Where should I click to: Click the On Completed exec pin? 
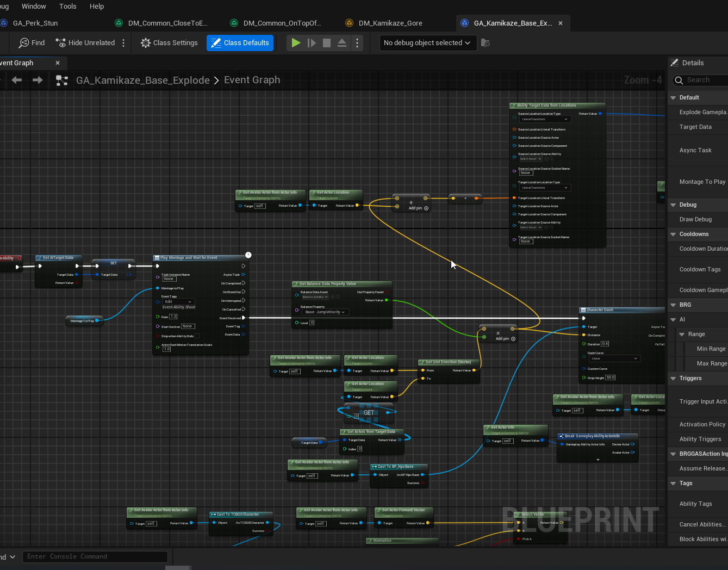[243, 283]
